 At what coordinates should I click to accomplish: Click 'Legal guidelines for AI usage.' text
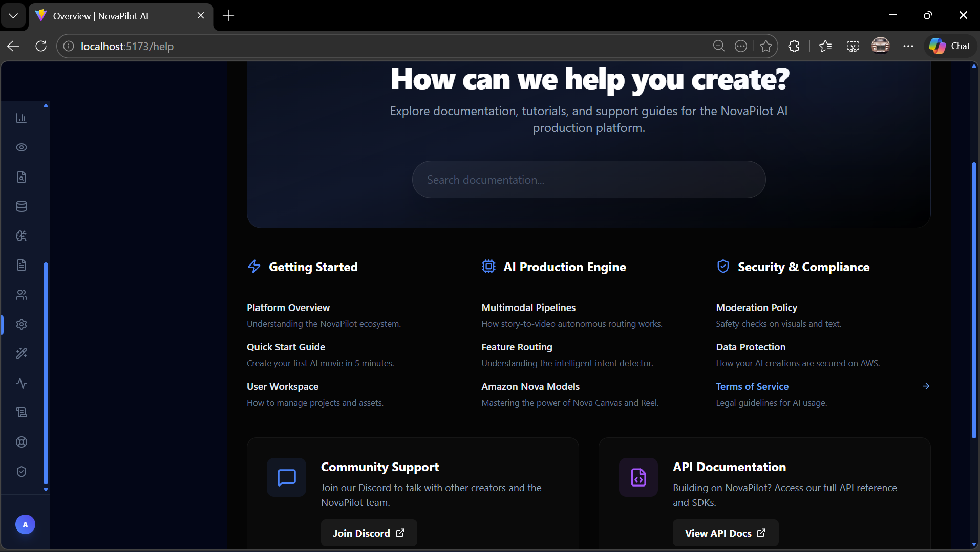[x=771, y=403]
